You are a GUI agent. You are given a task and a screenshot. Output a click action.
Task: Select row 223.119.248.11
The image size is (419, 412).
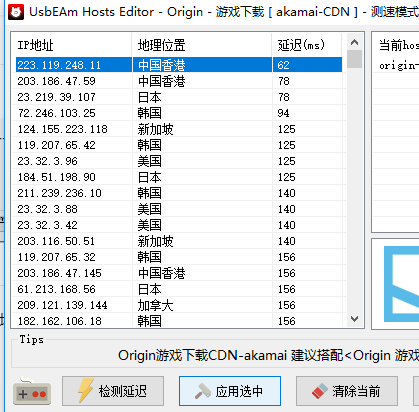[179, 65]
